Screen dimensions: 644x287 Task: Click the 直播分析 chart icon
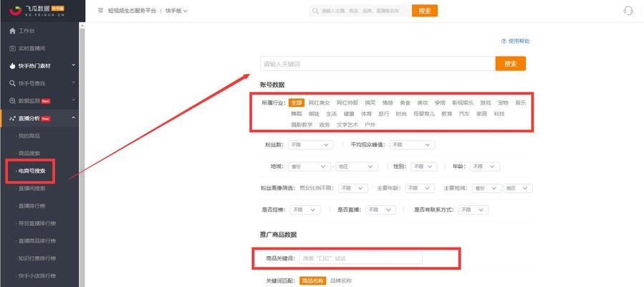tap(12, 118)
